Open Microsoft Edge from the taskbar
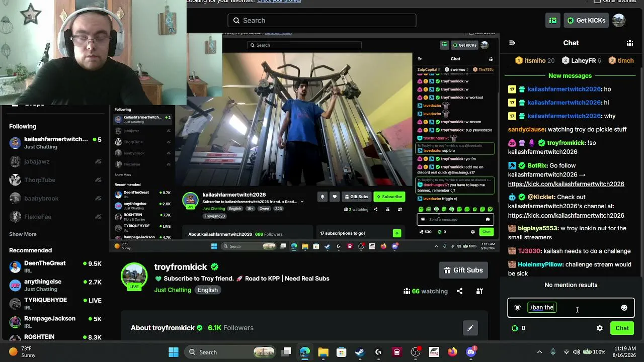 click(x=305, y=352)
